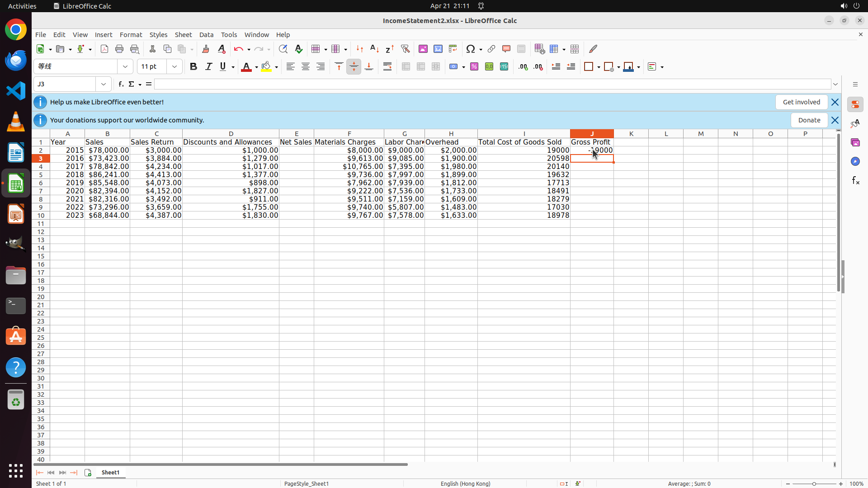Toggle Italic formatting
The image size is (868, 488).
(x=208, y=66)
